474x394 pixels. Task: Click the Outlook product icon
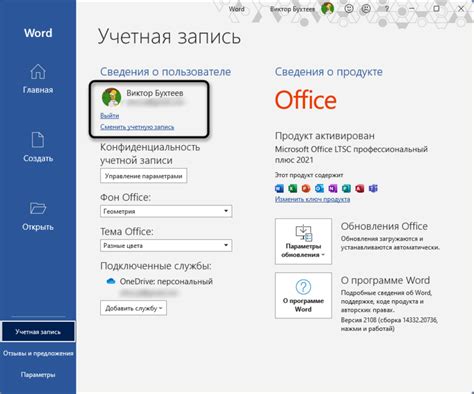pyautogui.click(x=319, y=189)
